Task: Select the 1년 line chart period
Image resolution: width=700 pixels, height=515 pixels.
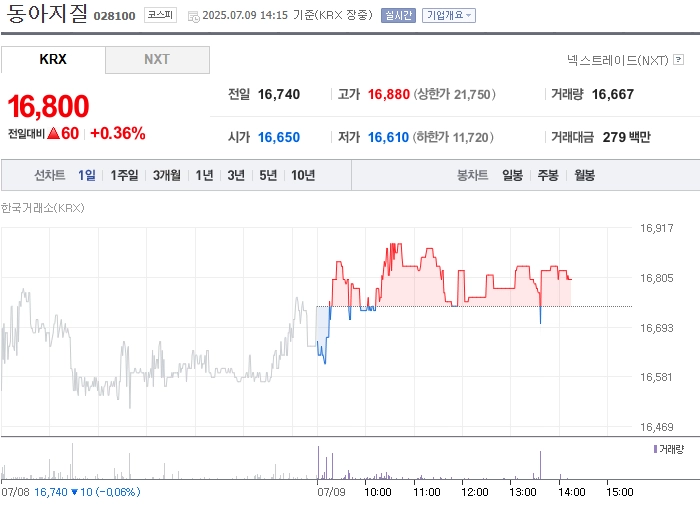Action: pyautogui.click(x=204, y=175)
